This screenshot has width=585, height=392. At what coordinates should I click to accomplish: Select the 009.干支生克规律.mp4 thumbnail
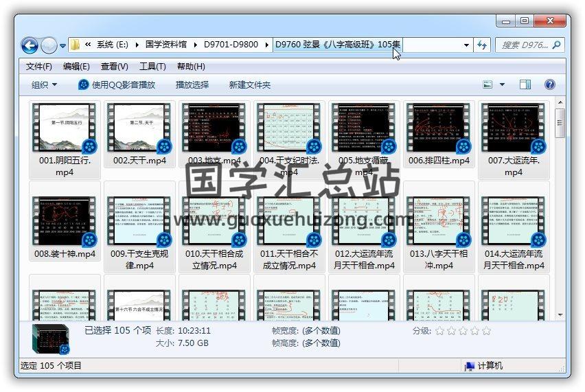pos(139,221)
